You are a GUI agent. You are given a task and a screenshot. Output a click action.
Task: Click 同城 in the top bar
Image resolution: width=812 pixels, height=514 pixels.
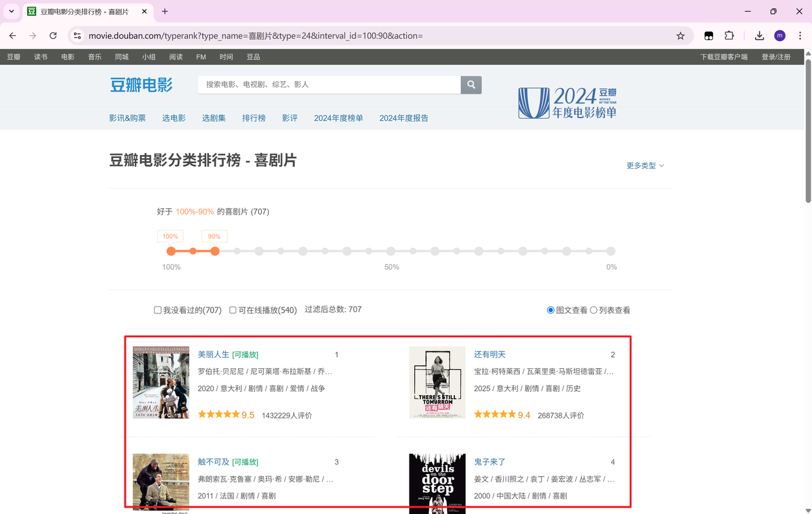pyautogui.click(x=122, y=57)
